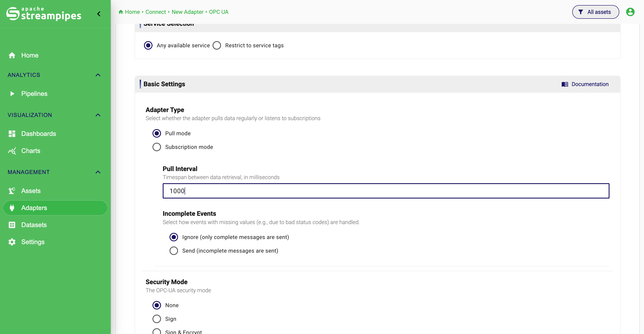Click the Home house icon in sidebar
The width and height of the screenshot is (644, 334).
pyautogui.click(x=12, y=55)
